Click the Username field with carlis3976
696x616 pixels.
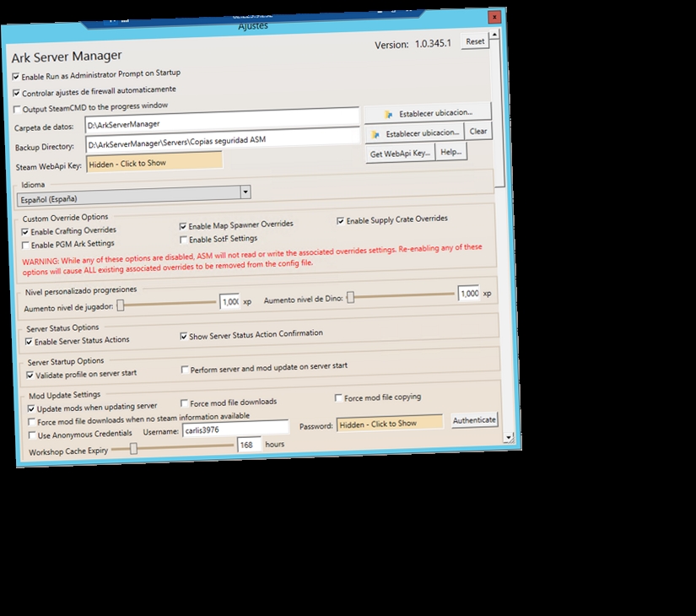click(235, 429)
